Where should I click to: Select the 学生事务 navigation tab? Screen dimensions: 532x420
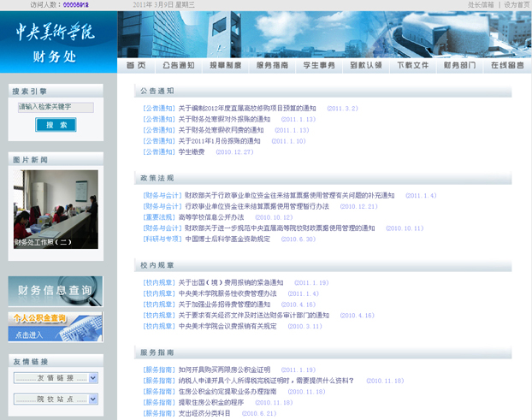tap(319, 65)
